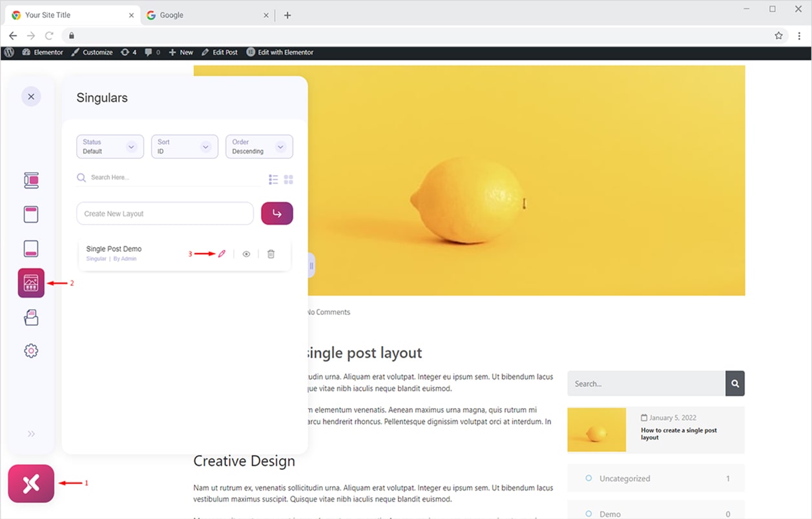Open the New menu in admin bar

[181, 52]
